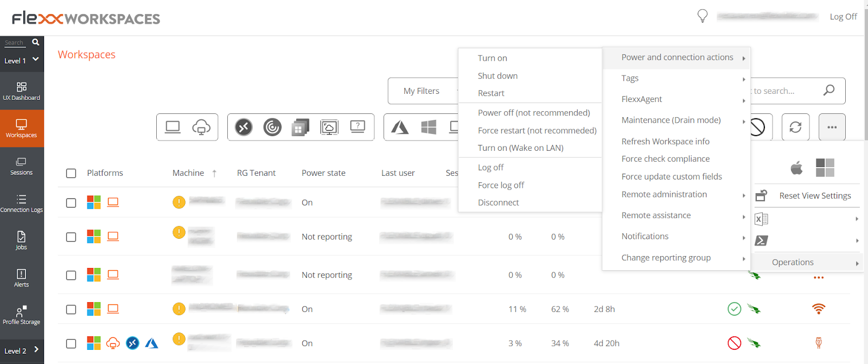Click the lightbulb icon in the header

(x=703, y=16)
